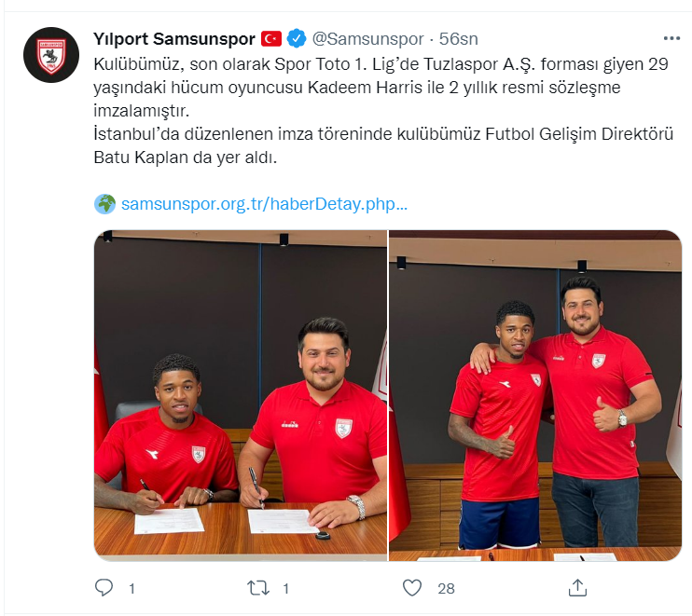Click the reply count number 1
This screenshot has width=692, height=616.
[131, 589]
